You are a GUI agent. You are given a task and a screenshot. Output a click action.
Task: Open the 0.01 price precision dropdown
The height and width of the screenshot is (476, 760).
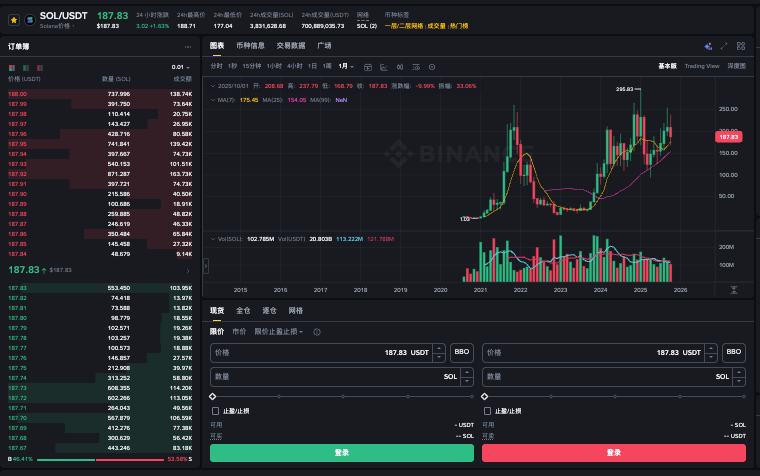click(x=180, y=67)
